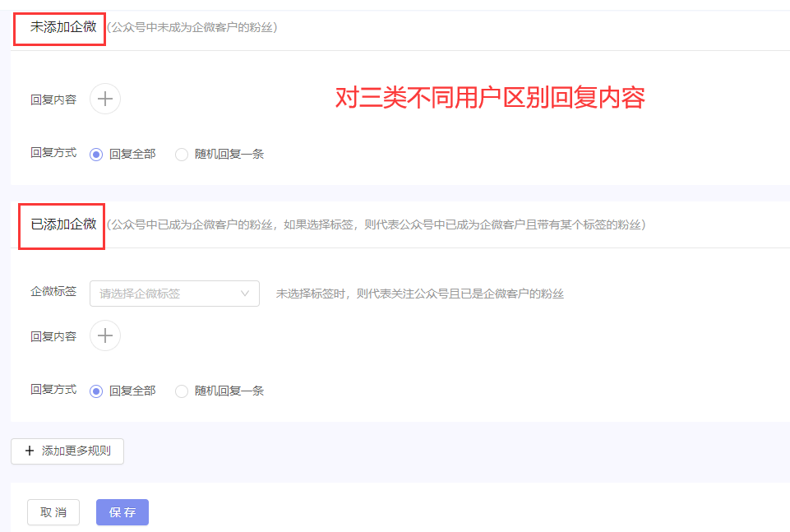Viewport: 790px width, 532px height.
Task: Choose 随机回复一条 in the first section
Action: coord(181,153)
